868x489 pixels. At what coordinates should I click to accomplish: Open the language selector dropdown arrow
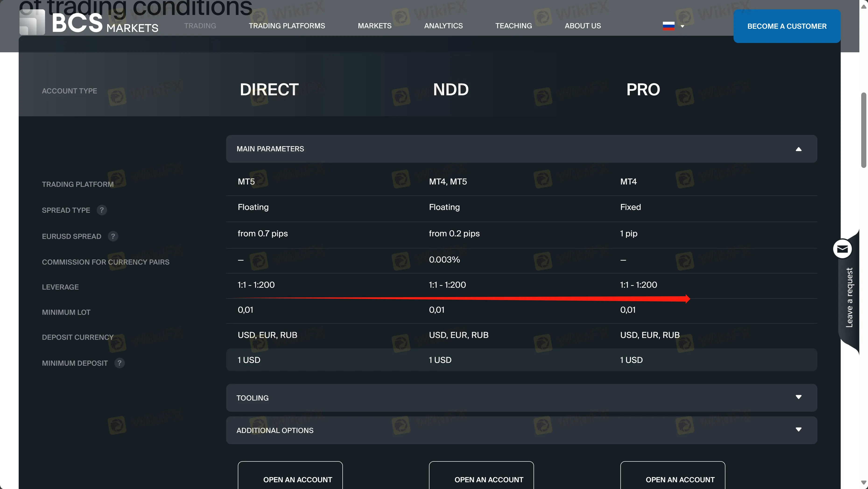coord(682,26)
